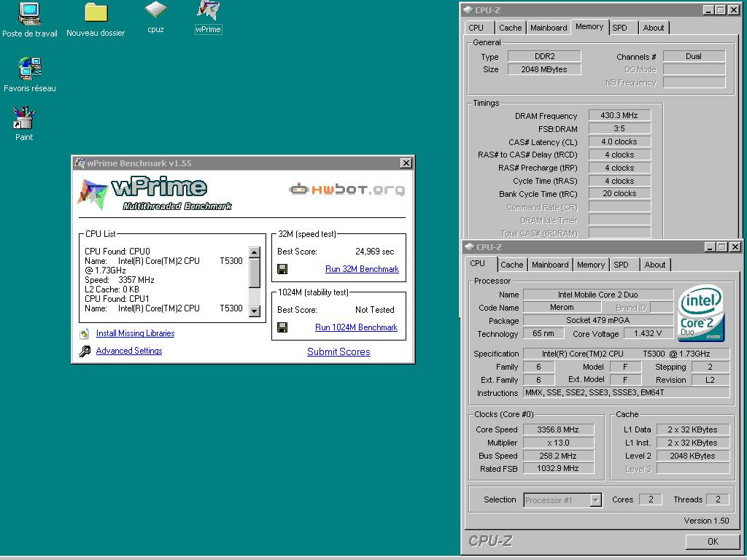Viewport: 747px width, 560px height.
Task: Click CPU List scrollbar down arrow
Action: (255, 311)
